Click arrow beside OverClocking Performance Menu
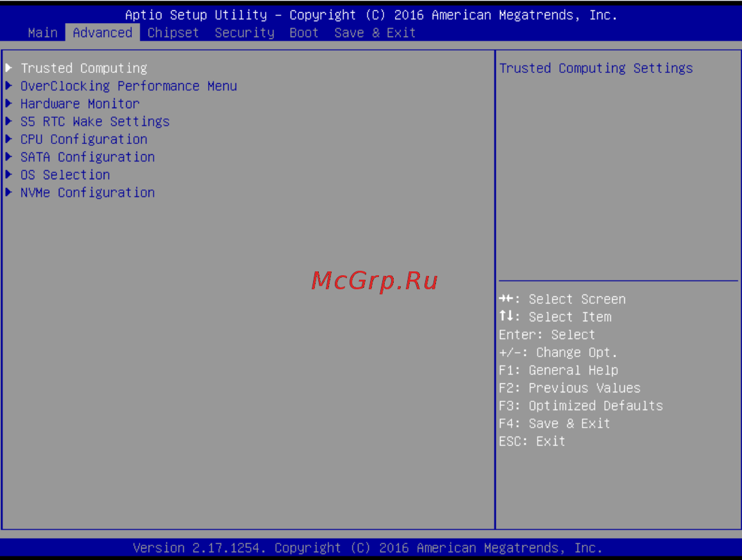 (x=9, y=86)
